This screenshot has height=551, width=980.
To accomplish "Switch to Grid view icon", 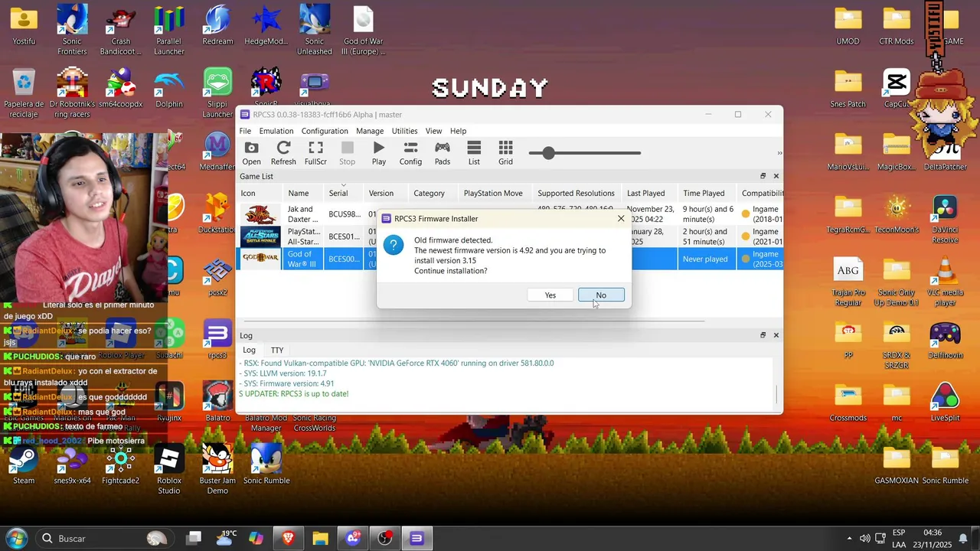I will point(505,153).
